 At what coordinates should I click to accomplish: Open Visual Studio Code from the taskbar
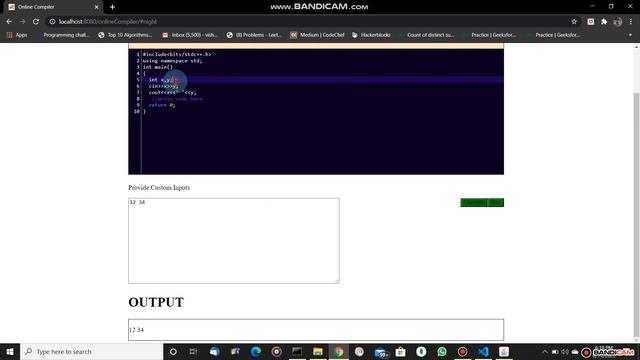tap(483, 351)
